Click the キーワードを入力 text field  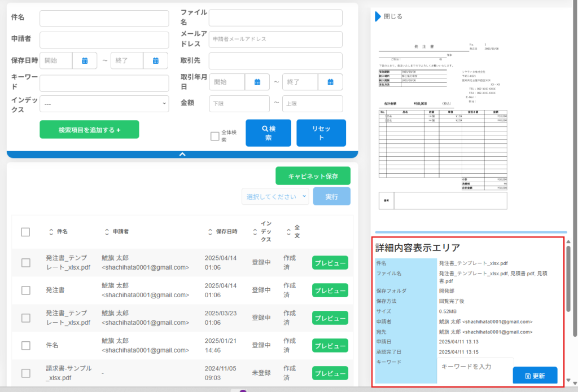click(474, 366)
